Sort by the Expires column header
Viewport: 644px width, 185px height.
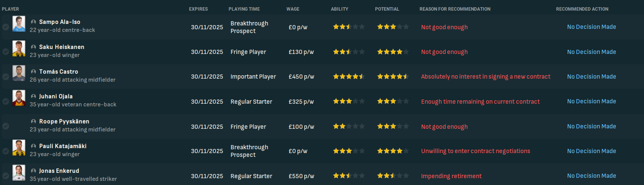point(198,9)
